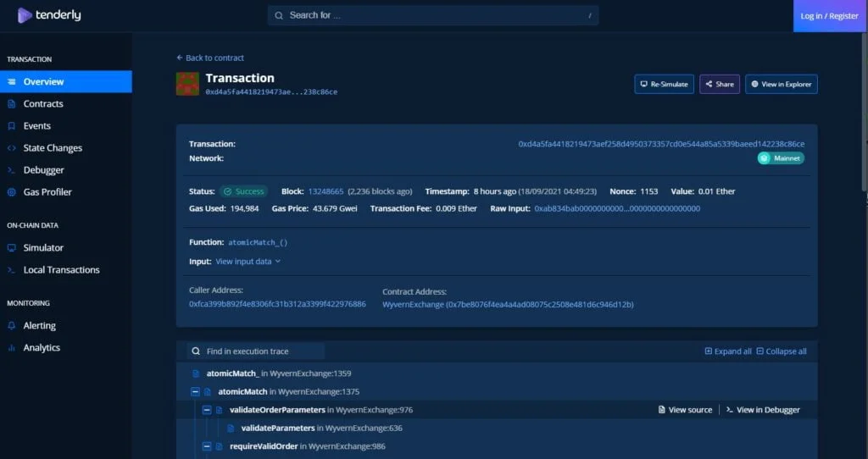868x459 pixels.
Task: Open the Overview section
Action: pos(66,81)
